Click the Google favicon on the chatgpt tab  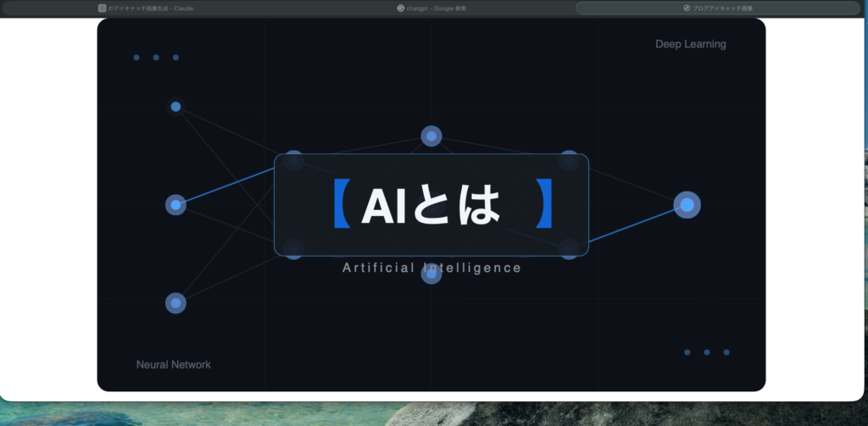[x=401, y=8]
